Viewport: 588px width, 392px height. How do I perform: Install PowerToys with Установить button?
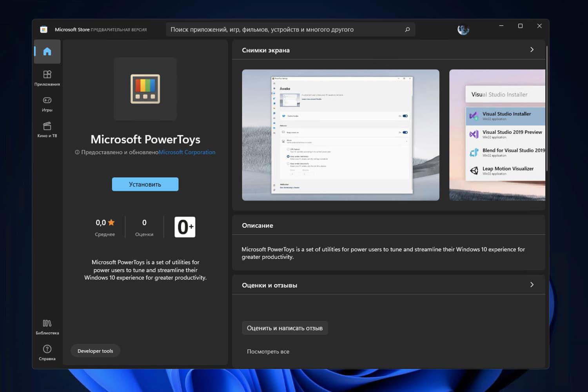click(145, 184)
